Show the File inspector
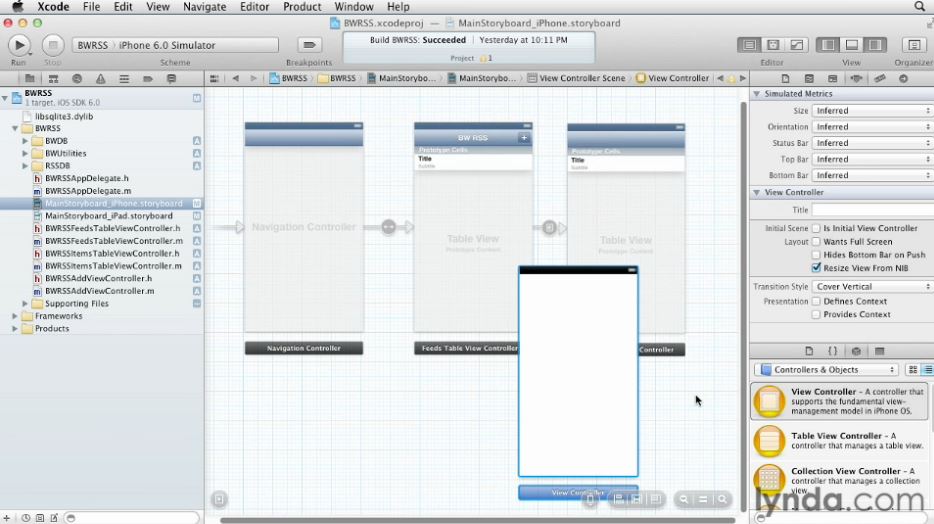 point(785,79)
